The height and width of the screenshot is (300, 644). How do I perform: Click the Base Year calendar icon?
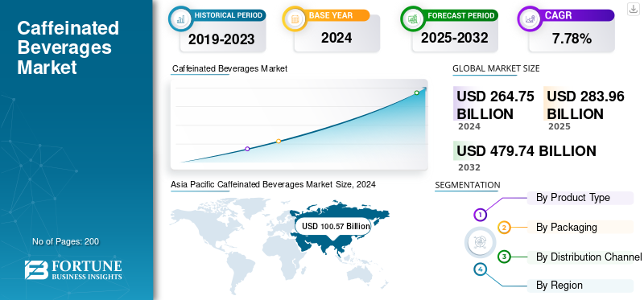[295, 18]
